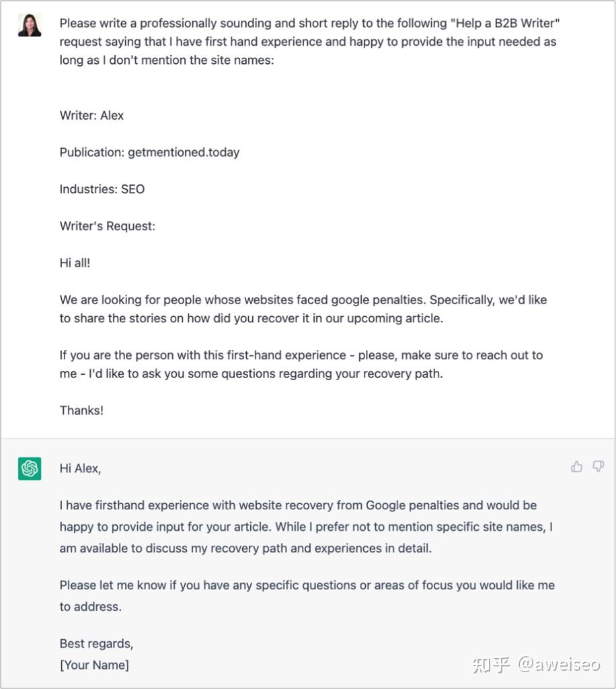This screenshot has height=689, width=616.
Task: Click the getmentioned.today publication text
Action: point(184,152)
